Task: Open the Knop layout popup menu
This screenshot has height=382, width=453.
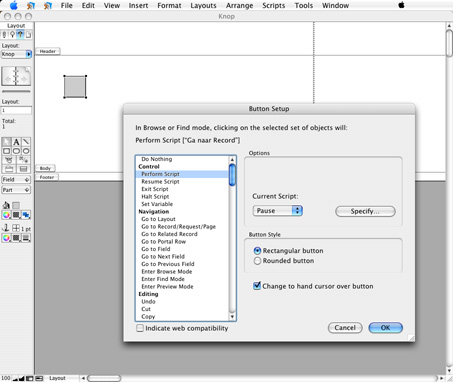Action: click(16, 54)
